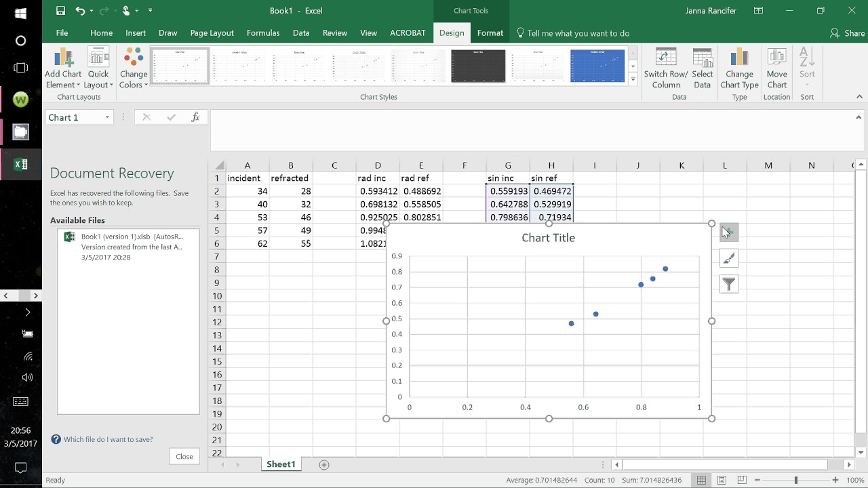Click Change Chart Type
Screen dimensions: 868x488
point(739,68)
